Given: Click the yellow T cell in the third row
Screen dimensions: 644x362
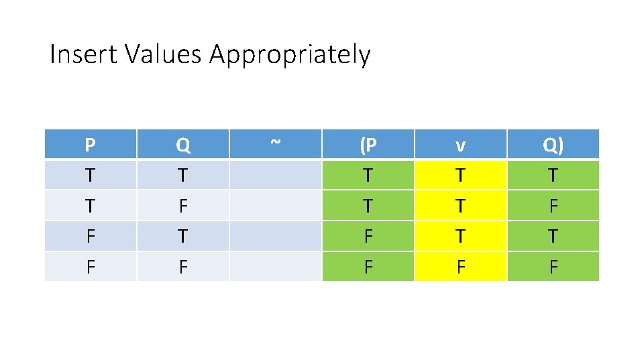Looking at the screenshot, I should 461,236.
